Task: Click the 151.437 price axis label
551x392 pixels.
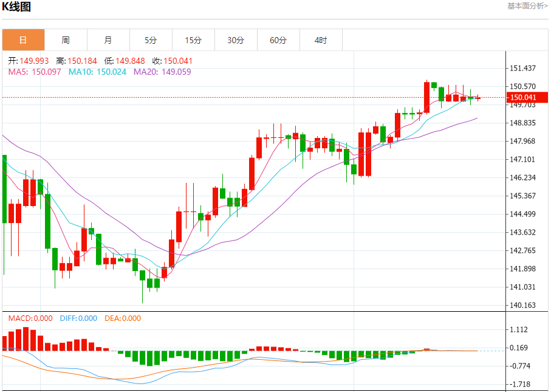Action: click(523, 68)
